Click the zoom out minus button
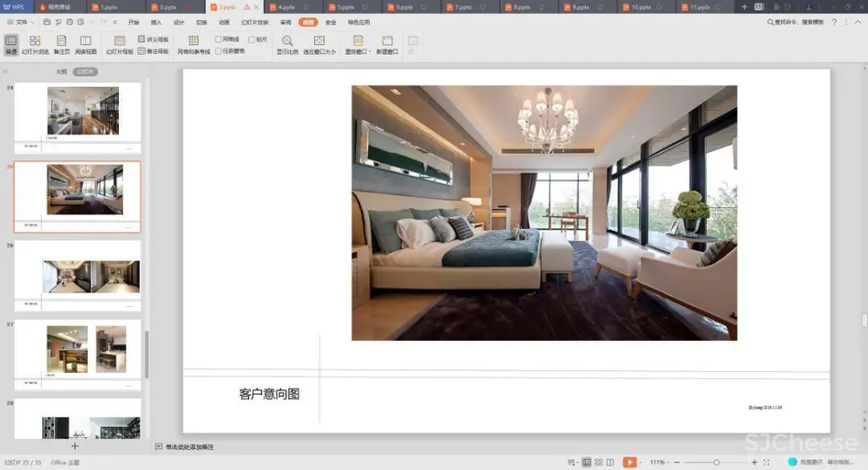This screenshot has height=470, width=868. [x=676, y=462]
